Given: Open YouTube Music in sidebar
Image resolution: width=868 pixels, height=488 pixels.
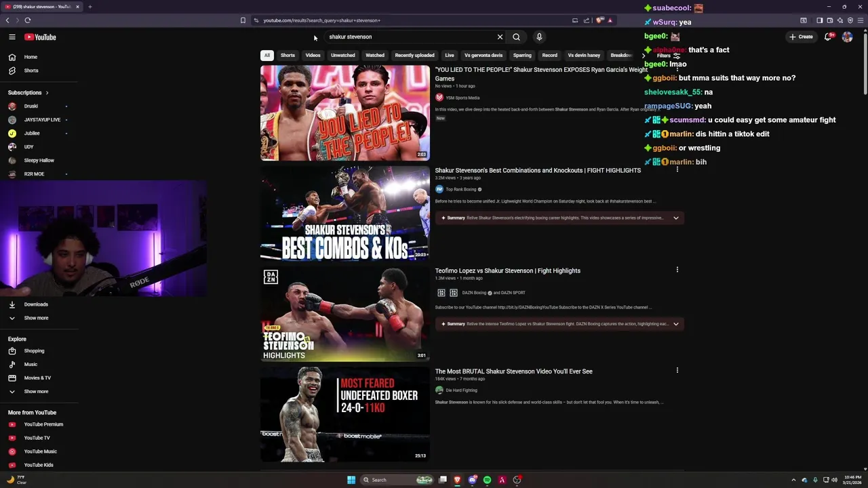Looking at the screenshot, I should [x=39, y=451].
